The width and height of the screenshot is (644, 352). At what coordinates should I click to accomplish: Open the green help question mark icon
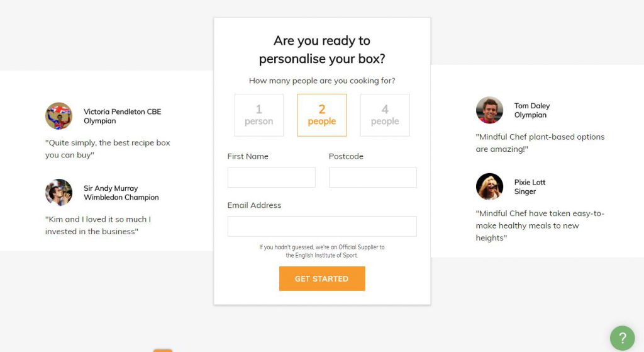622,338
